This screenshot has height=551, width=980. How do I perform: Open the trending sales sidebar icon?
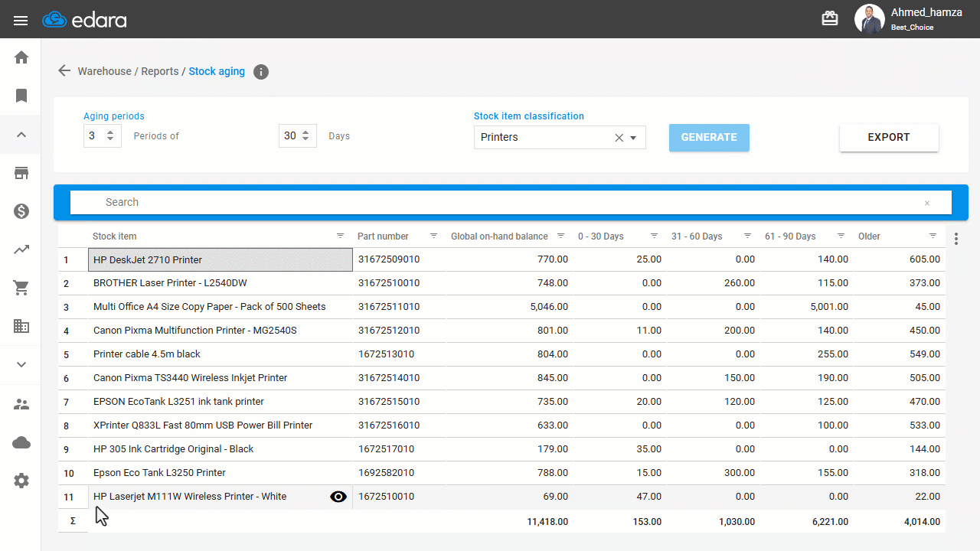coord(21,249)
